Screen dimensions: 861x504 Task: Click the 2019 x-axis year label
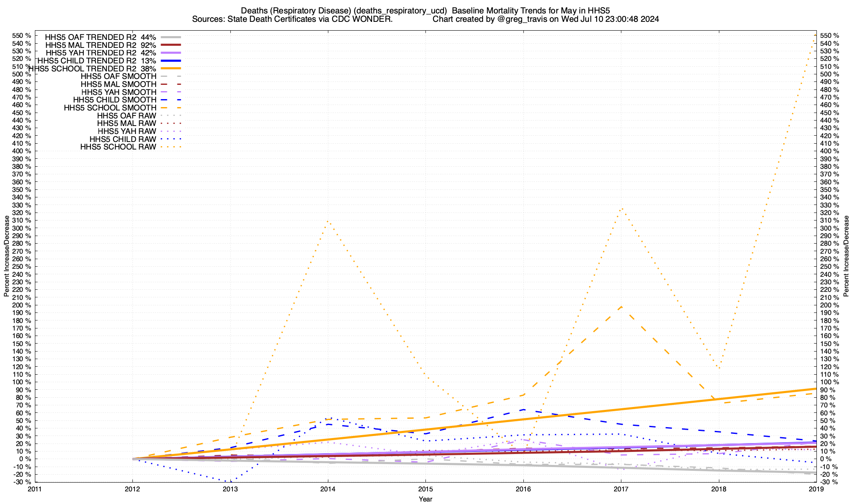tap(816, 489)
